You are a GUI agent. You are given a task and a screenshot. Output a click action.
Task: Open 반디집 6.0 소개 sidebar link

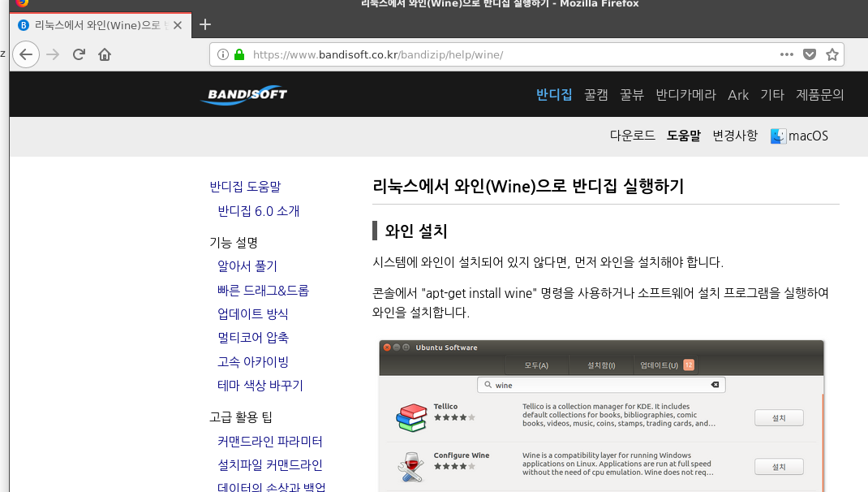pos(259,211)
